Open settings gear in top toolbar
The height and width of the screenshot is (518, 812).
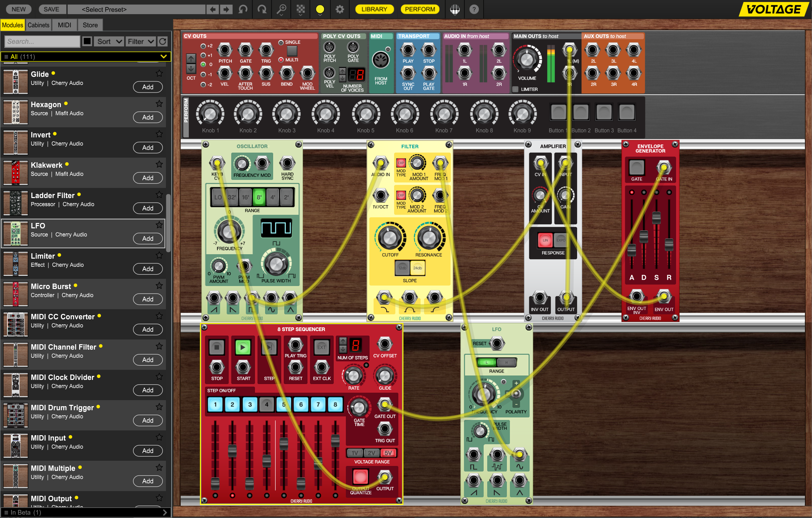click(x=340, y=9)
